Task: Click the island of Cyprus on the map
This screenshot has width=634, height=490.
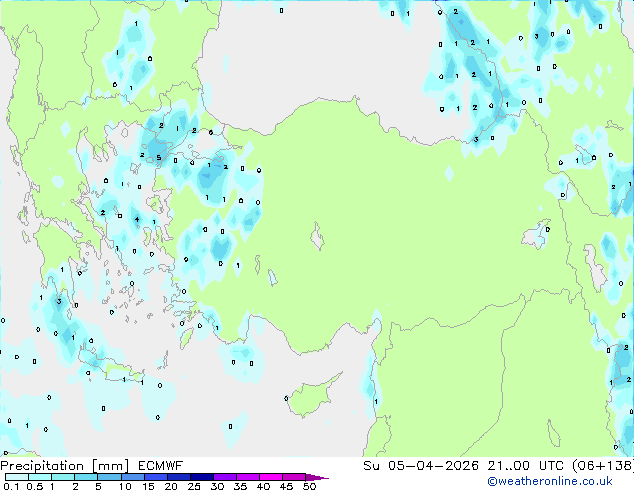Action: click(x=312, y=396)
